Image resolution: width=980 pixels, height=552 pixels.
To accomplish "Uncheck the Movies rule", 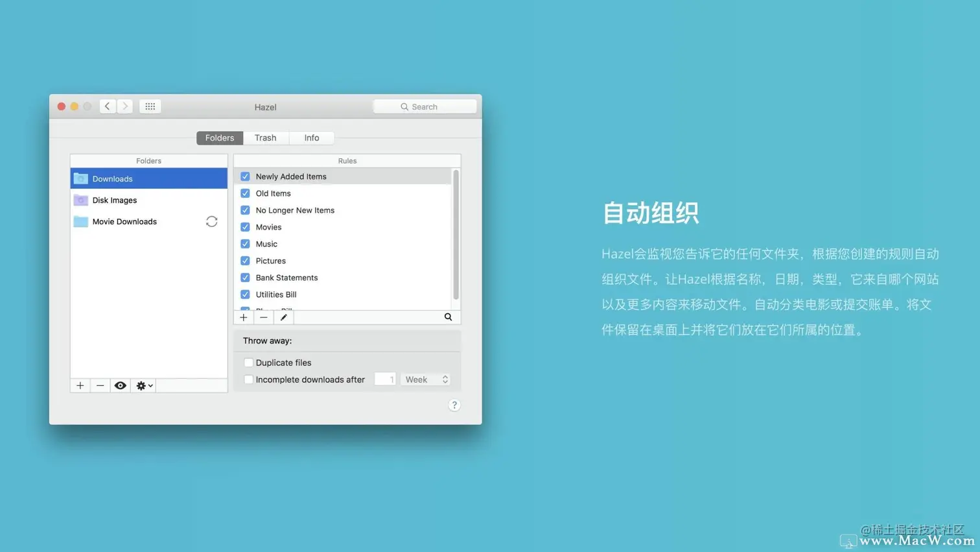I will (x=245, y=227).
